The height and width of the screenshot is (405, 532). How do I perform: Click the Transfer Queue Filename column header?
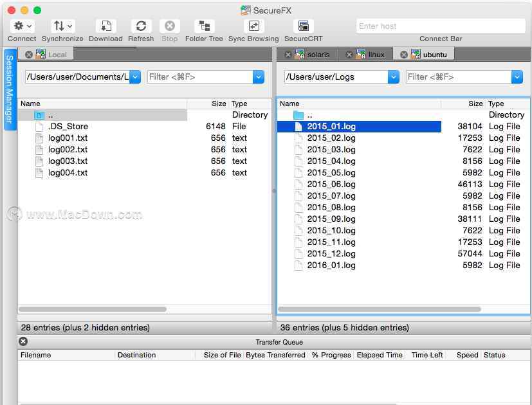click(66, 355)
